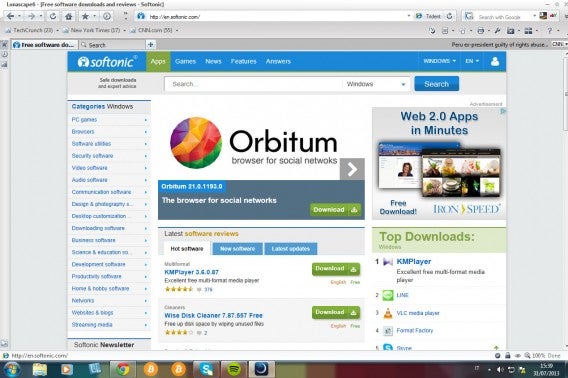Download Orbitum from the banner
The width and height of the screenshot is (568, 378).
coord(335,210)
